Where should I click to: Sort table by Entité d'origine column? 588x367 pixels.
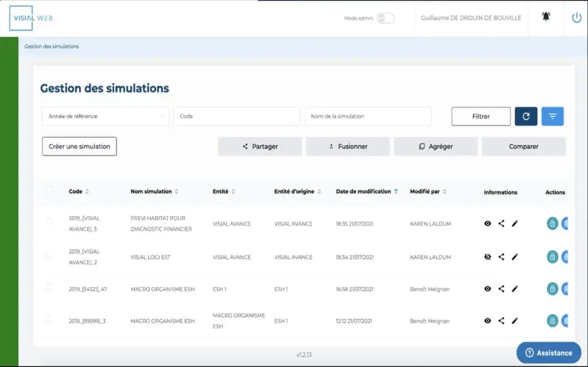pyautogui.click(x=319, y=191)
